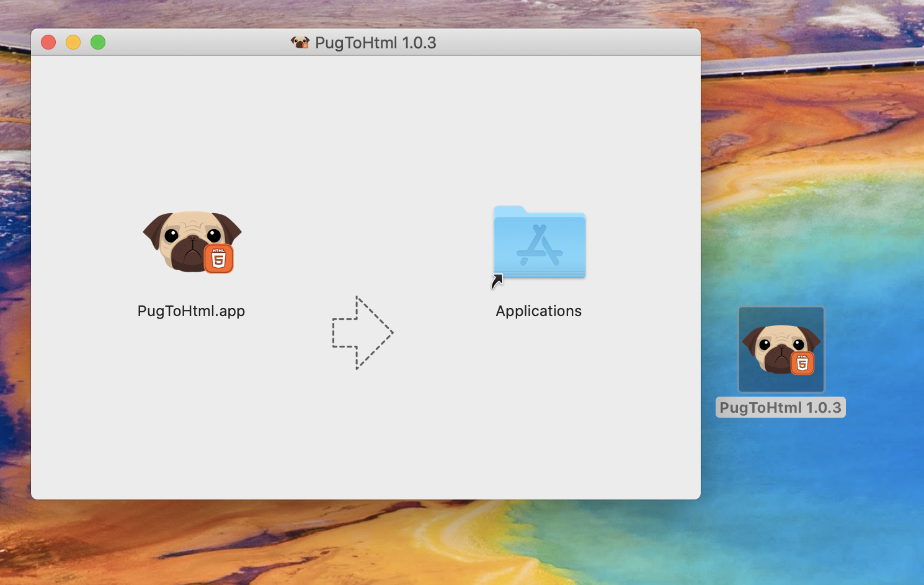Click the dashed drag-to-install arrow graphic

(363, 333)
